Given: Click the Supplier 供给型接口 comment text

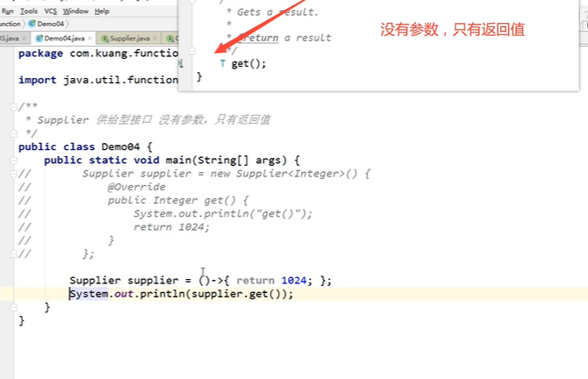Looking at the screenshot, I should point(154,120).
